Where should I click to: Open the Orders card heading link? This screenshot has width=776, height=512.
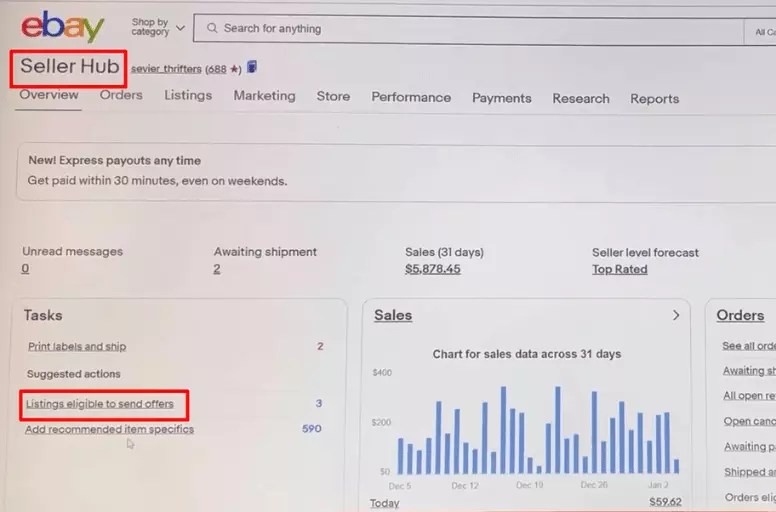coord(740,315)
